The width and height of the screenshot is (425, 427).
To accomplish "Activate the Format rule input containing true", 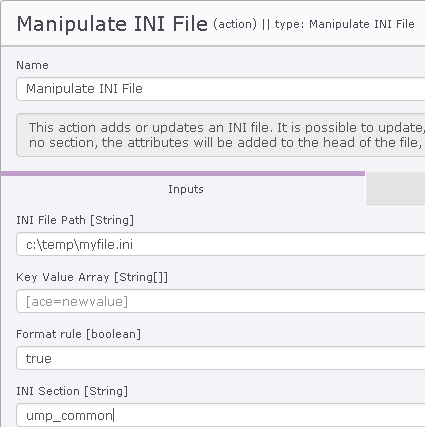I will point(221,358).
